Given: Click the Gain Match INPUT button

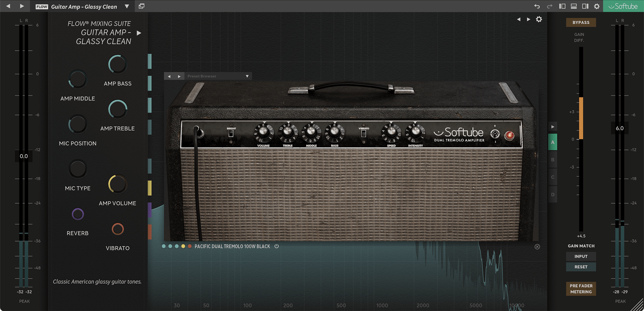Looking at the screenshot, I should point(581,256).
